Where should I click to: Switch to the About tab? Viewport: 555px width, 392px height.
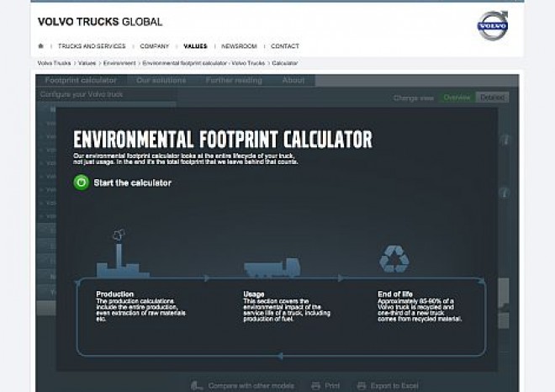coord(293,81)
